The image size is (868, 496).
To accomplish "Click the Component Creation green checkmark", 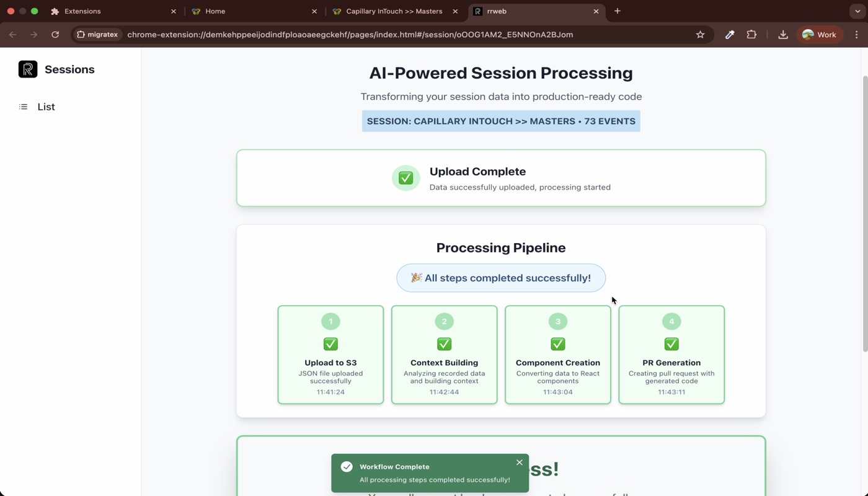I will click(558, 344).
